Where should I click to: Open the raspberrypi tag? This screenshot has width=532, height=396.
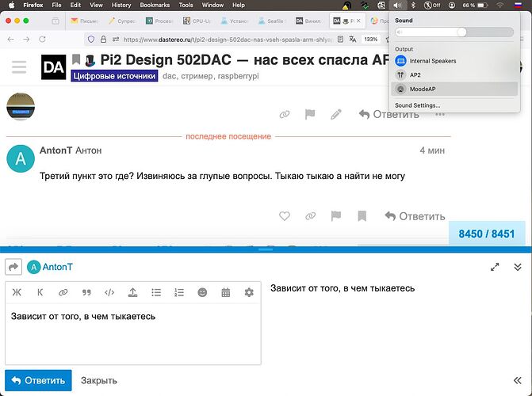click(238, 76)
